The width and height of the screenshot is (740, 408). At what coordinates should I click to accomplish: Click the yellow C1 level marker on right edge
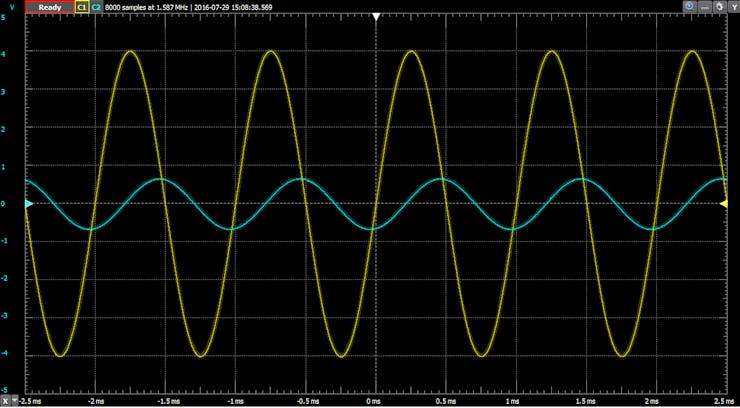point(723,204)
